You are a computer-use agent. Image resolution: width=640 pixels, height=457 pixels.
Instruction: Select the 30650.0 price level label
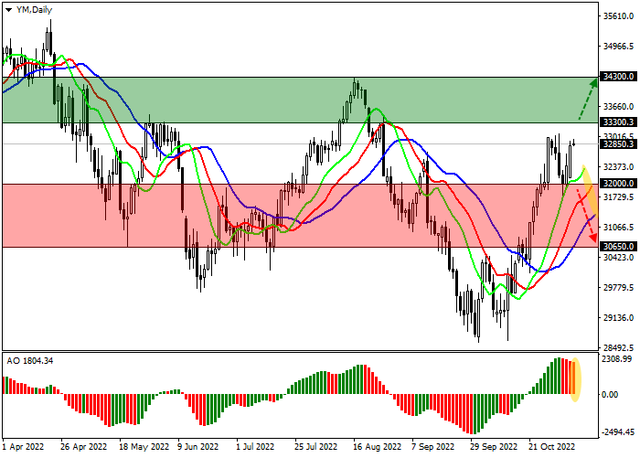(618, 246)
